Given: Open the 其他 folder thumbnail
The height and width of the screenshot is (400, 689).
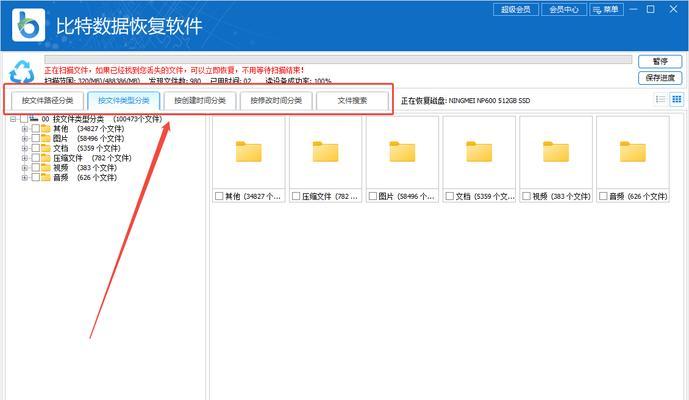Looking at the screenshot, I should (x=249, y=152).
